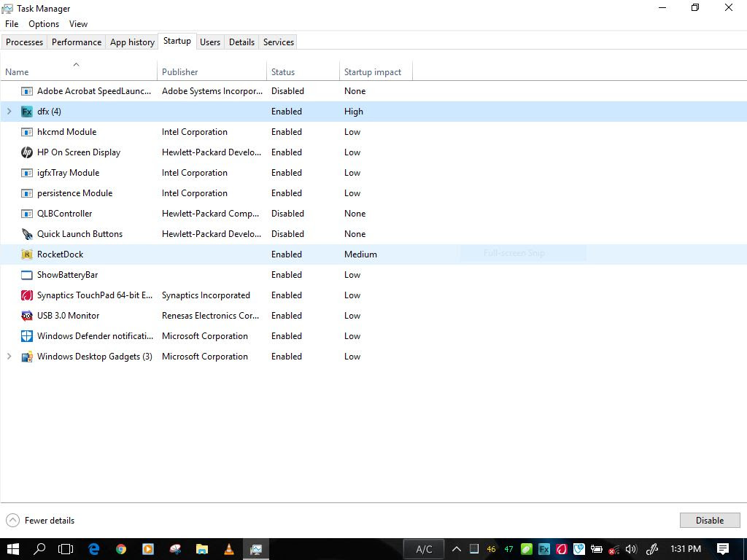Open the Windows Start menu

[x=13, y=549]
